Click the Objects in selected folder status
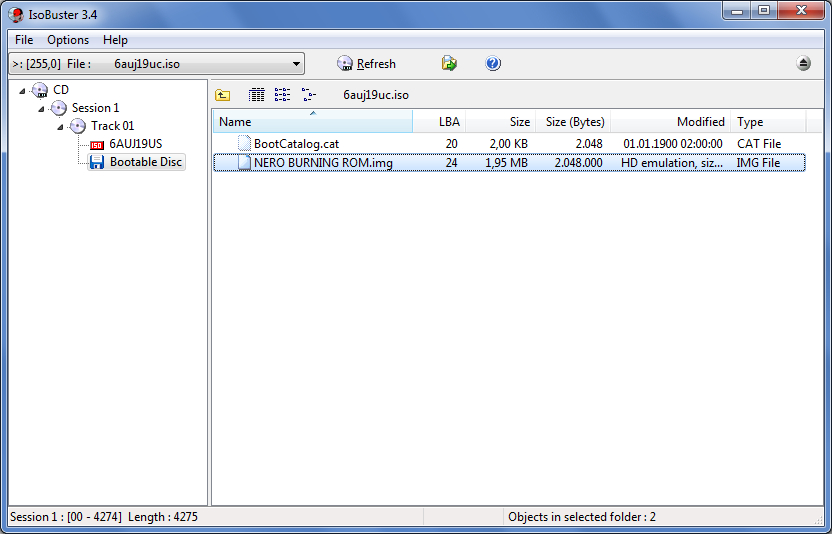 click(x=582, y=517)
